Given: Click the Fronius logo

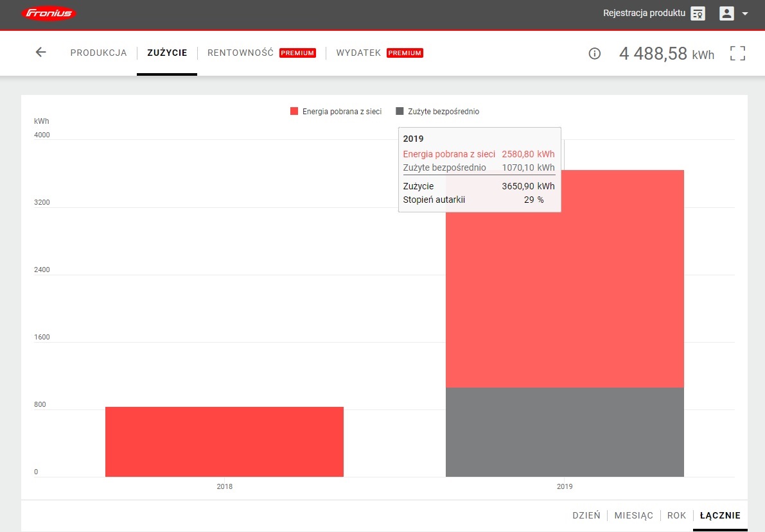Looking at the screenshot, I should pyautogui.click(x=48, y=14).
